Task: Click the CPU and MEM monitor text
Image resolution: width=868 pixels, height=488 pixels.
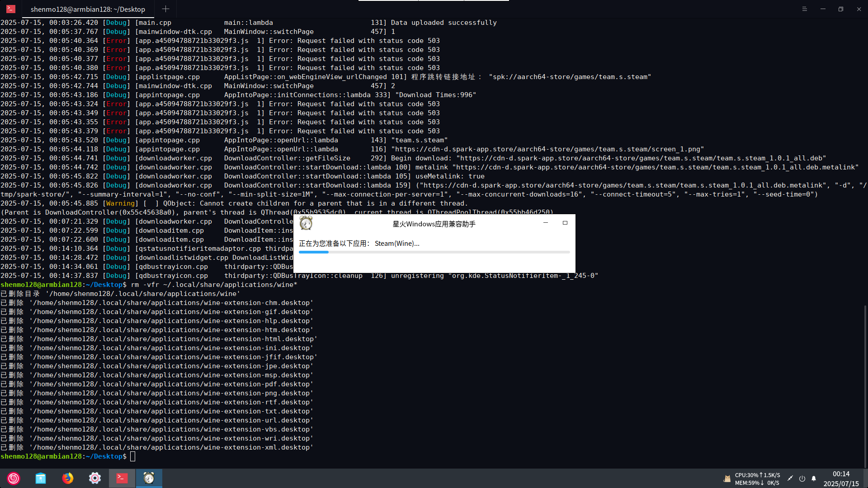Action: point(757,479)
